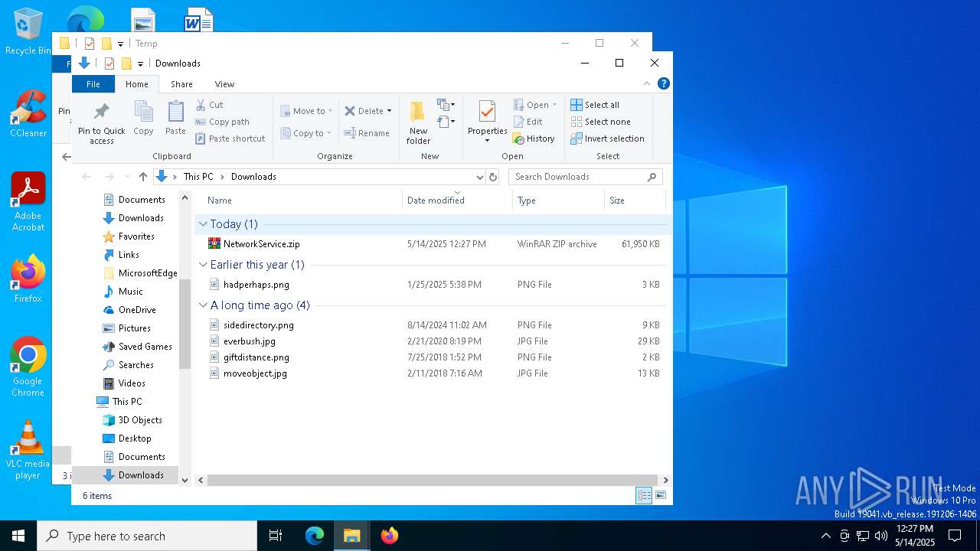The height and width of the screenshot is (551, 980).
Task: Open Explorer Help question mark
Action: pos(664,83)
